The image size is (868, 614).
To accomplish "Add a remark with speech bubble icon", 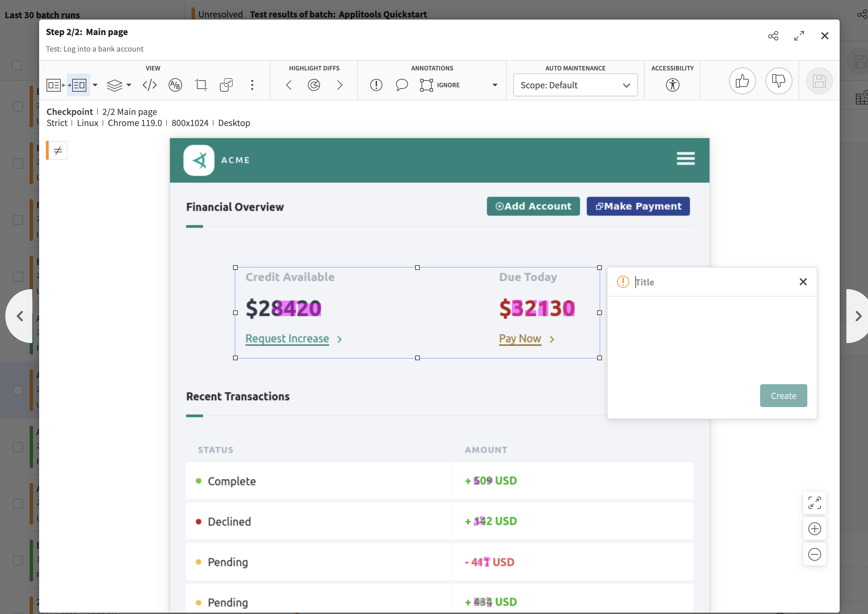I will click(402, 85).
